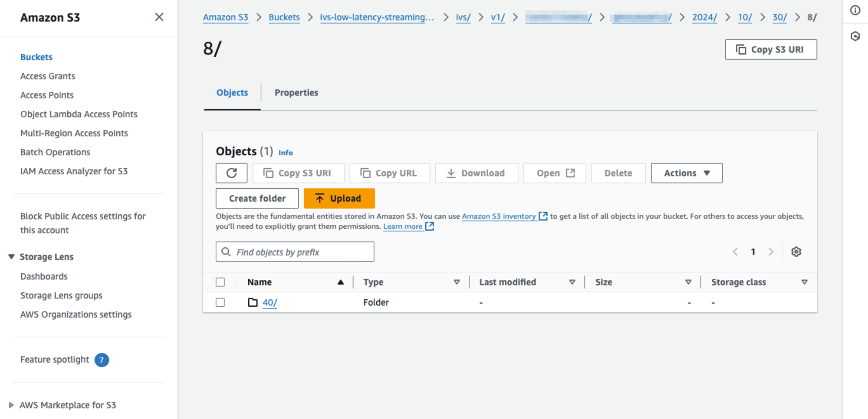This screenshot has width=868, height=419.
Task: Go to ivs-low-latency-streaming bucket breadcrumb
Action: [377, 17]
